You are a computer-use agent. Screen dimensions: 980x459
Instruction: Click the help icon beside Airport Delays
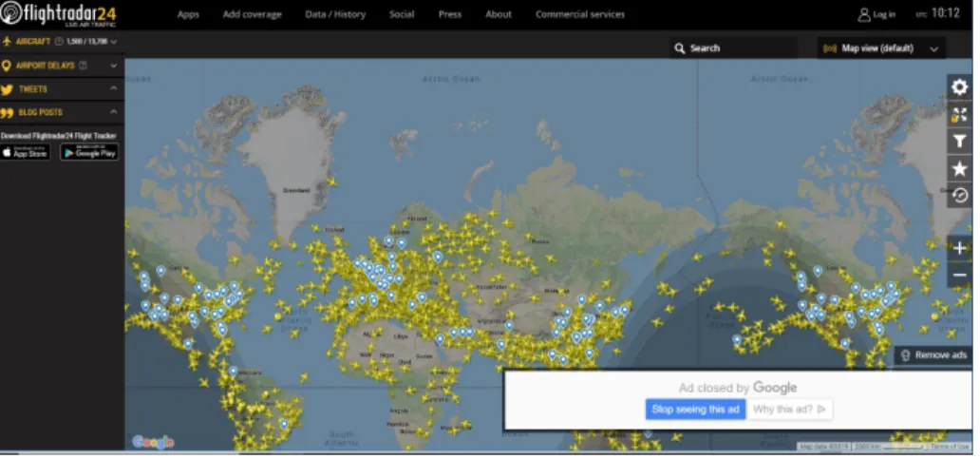pyautogui.click(x=83, y=65)
